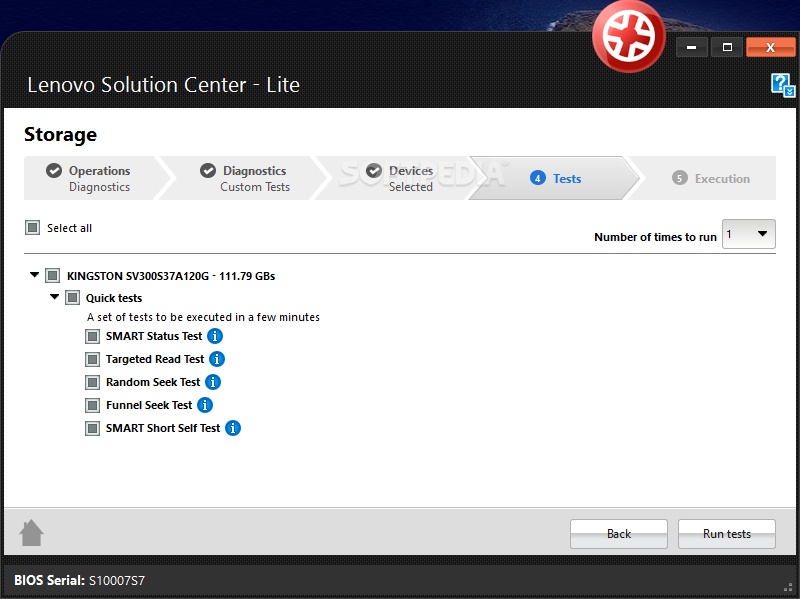The width and height of the screenshot is (800, 599).
Task: Collapse the KINGSTON drive tree node
Action: coord(34,275)
